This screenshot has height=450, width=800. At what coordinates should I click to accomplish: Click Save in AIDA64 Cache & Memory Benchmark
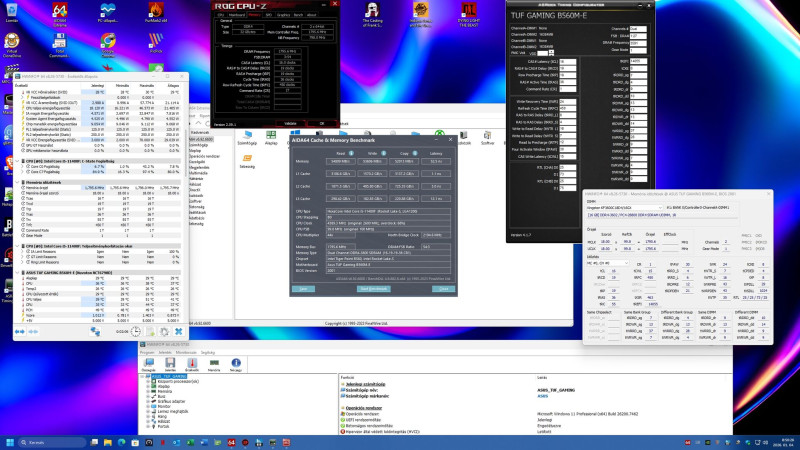click(304, 289)
